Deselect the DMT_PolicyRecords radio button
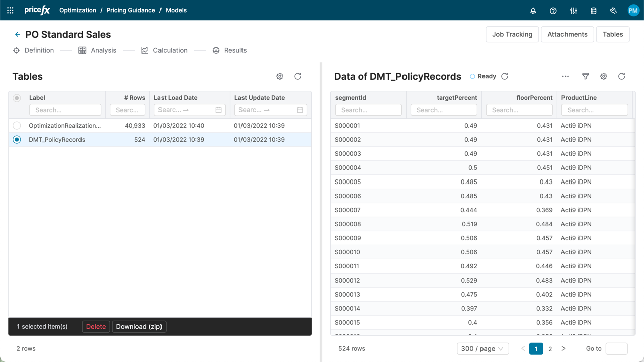 (17, 140)
